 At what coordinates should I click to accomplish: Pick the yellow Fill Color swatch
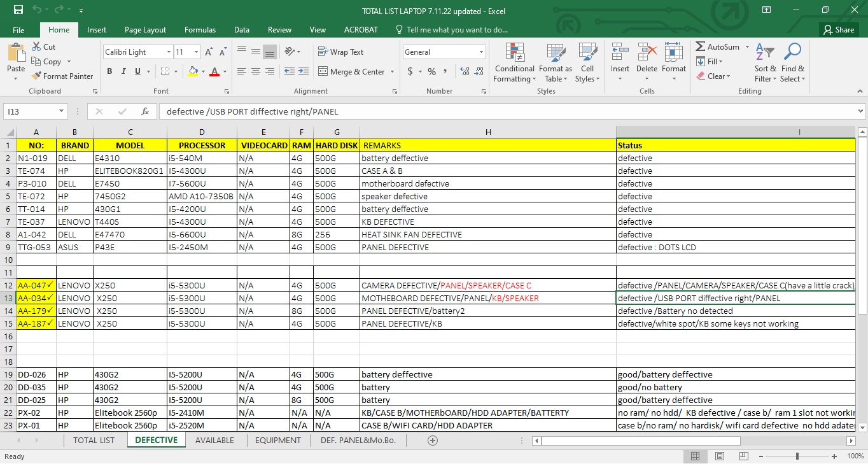[193, 71]
